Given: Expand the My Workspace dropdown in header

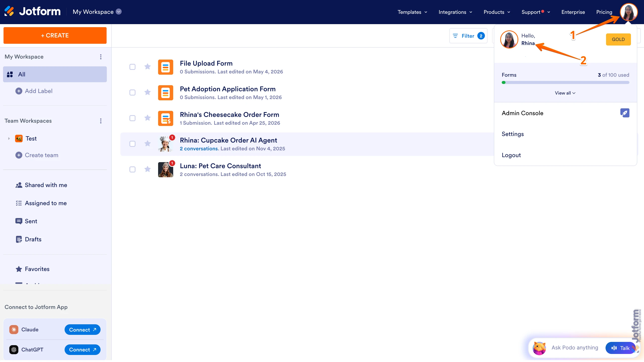Looking at the screenshot, I should tap(119, 12).
